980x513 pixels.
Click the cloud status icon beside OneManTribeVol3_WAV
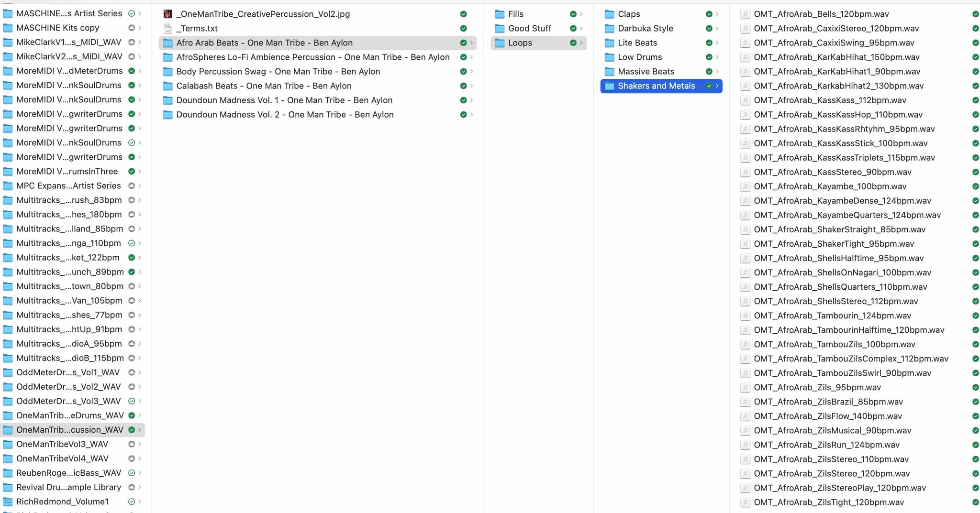tap(132, 444)
